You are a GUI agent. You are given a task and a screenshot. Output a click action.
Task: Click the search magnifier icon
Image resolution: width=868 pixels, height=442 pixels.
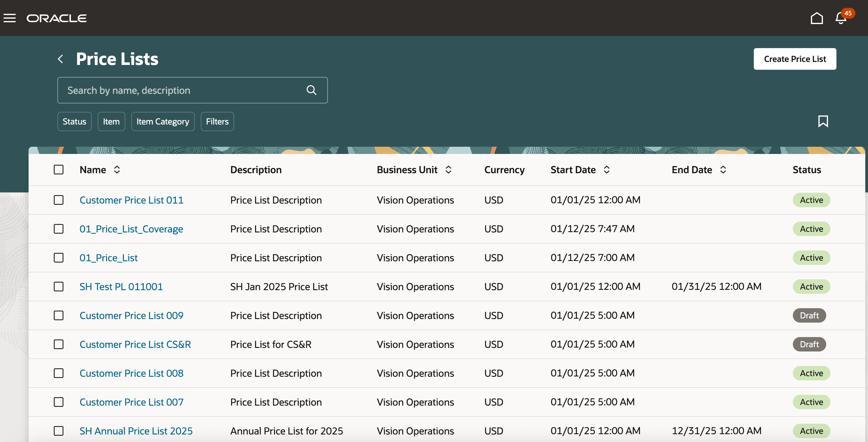tap(311, 91)
